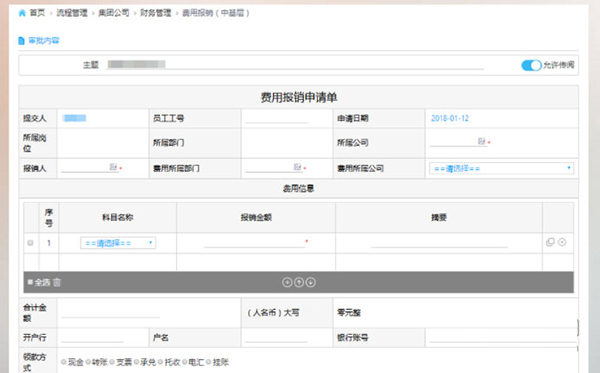This screenshot has height=373, width=600.
Task: Remove row 1 using the circle icon
Action: coord(562,242)
